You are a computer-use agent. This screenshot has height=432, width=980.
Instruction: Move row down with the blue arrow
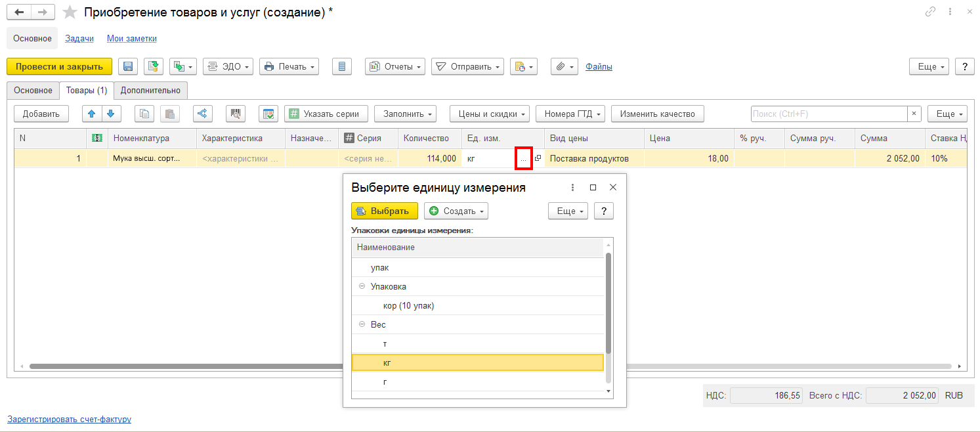click(111, 114)
